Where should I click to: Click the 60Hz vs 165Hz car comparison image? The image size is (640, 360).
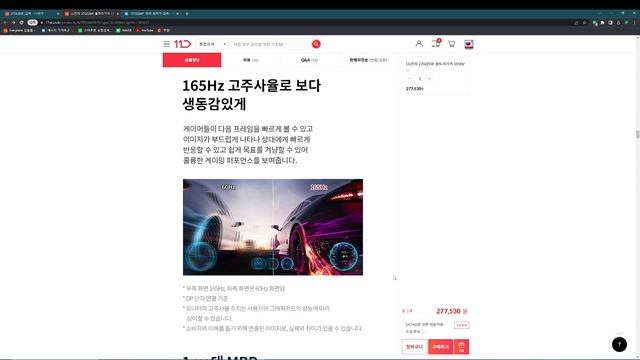(x=273, y=227)
